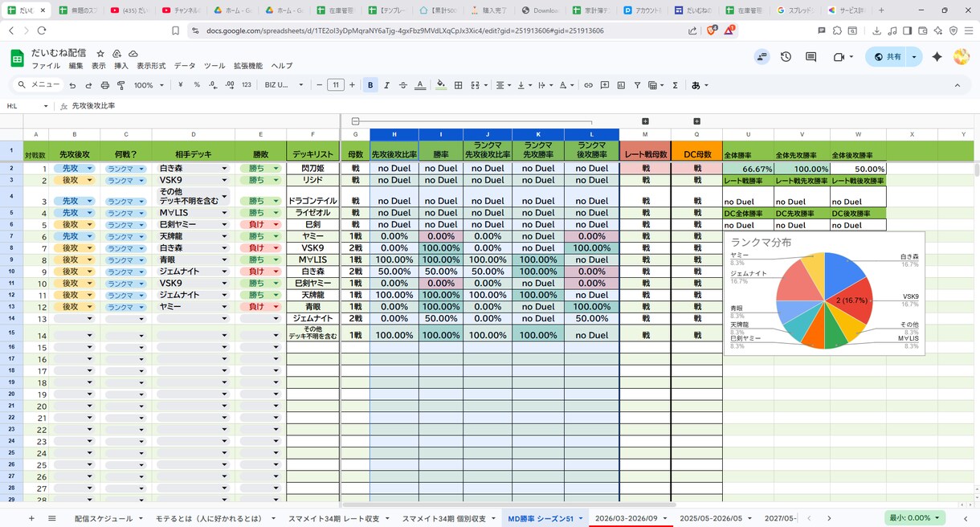
Task: Open the 拡張機能 menu
Action: (248, 66)
